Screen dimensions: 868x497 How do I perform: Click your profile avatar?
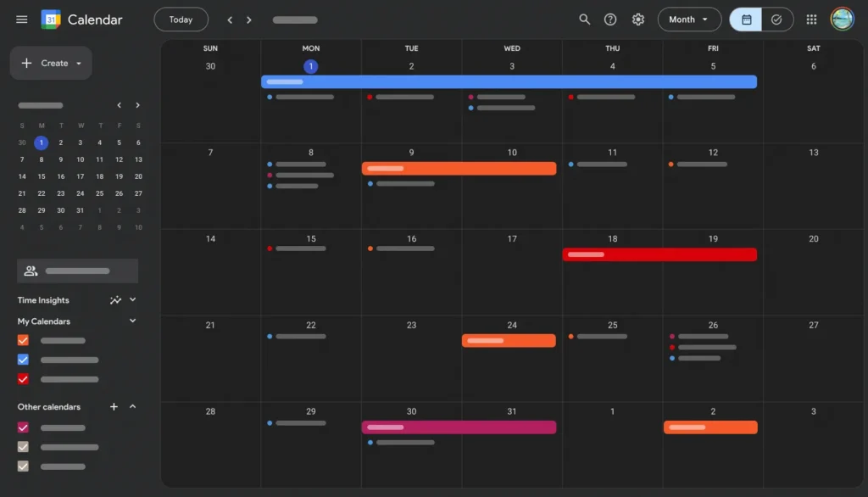(842, 19)
